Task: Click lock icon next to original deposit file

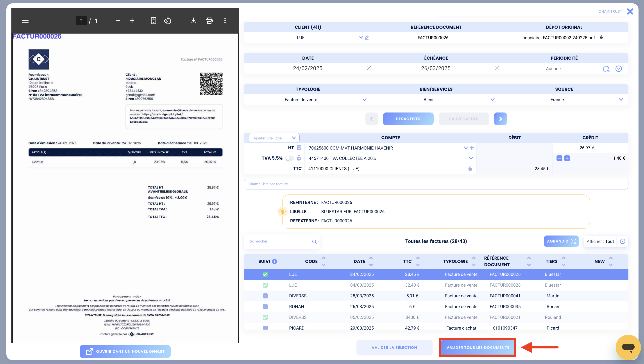Action: pos(601,37)
